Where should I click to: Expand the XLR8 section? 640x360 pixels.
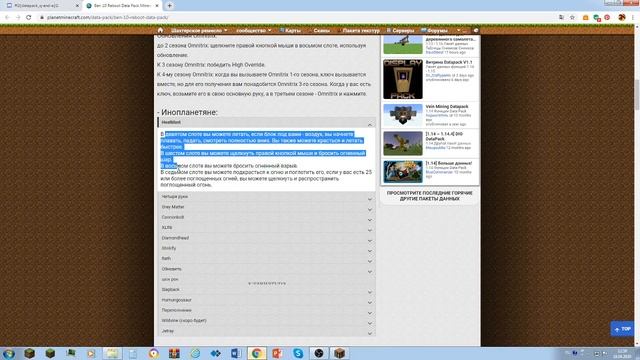pos(266,227)
